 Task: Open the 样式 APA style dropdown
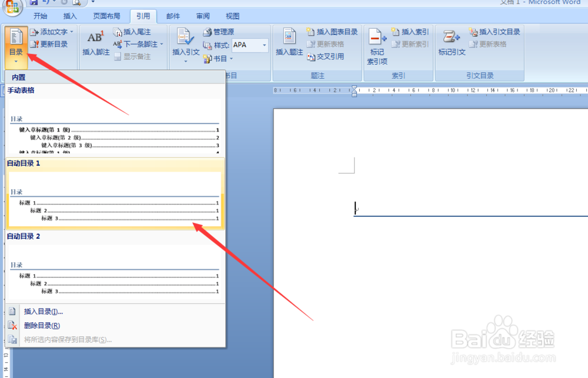click(265, 45)
